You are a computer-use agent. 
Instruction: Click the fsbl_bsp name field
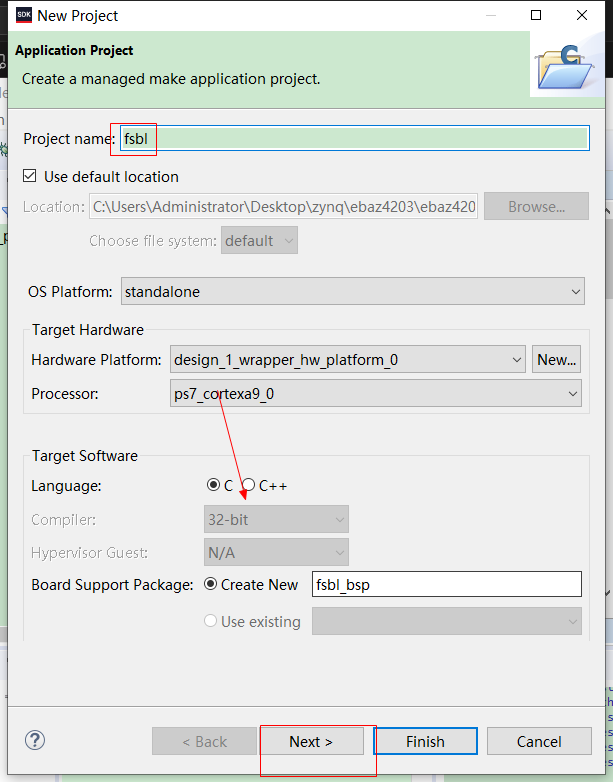(447, 584)
